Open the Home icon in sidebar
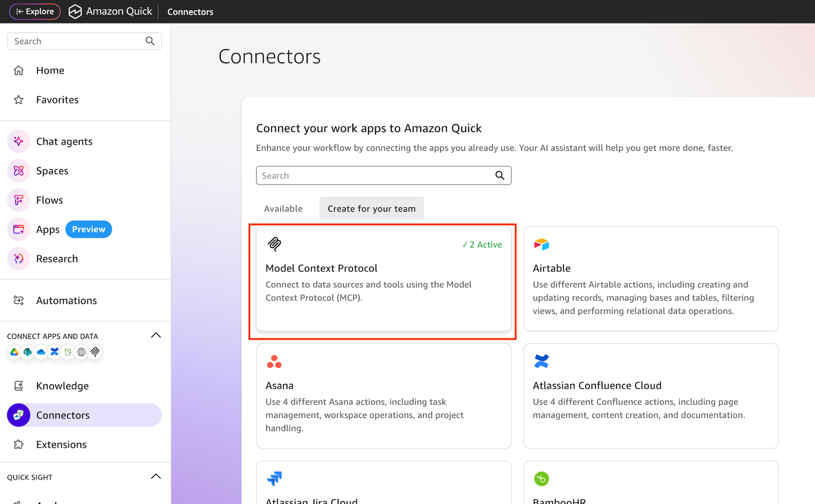The image size is (815, 504). tap(19, 70)
